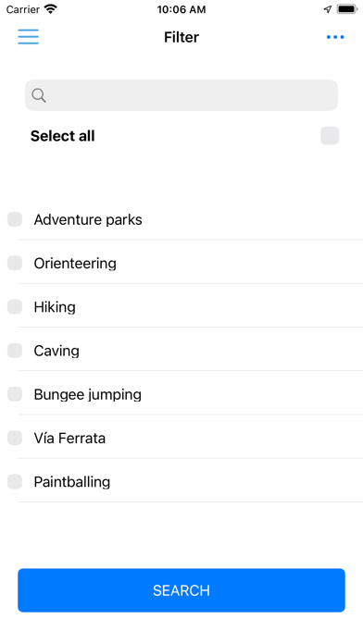The height and width of the screenshot is (644, 363).
Task: Check the Caving checkbox
Action: click(15, 351)
